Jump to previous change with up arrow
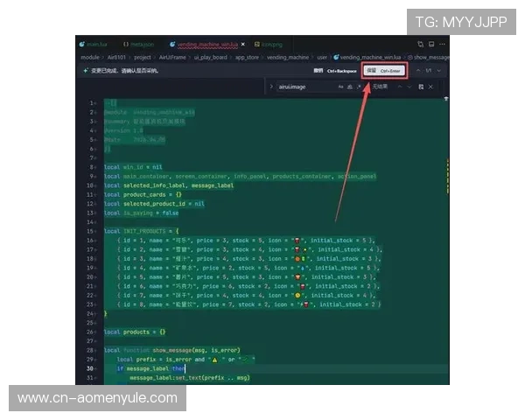Screen dimensions: 525x420 click(x=419, y=71)
